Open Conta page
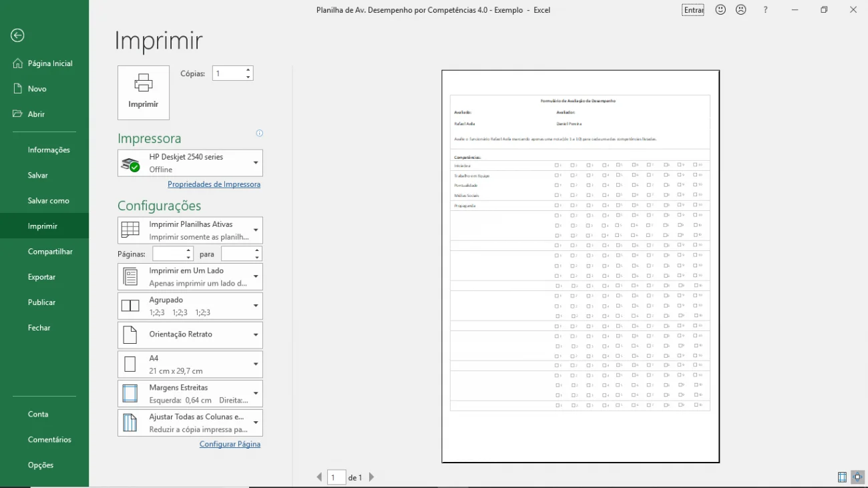This screenshot has width=868, height=488. (x=44, y=414)
